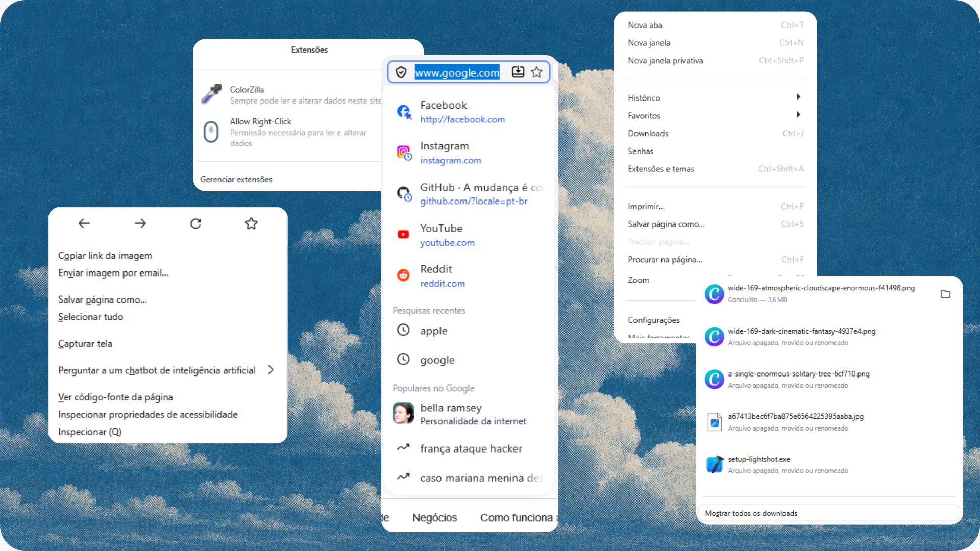
Task: Click the shield icon in address bar
Action: (x=401, y=72)
